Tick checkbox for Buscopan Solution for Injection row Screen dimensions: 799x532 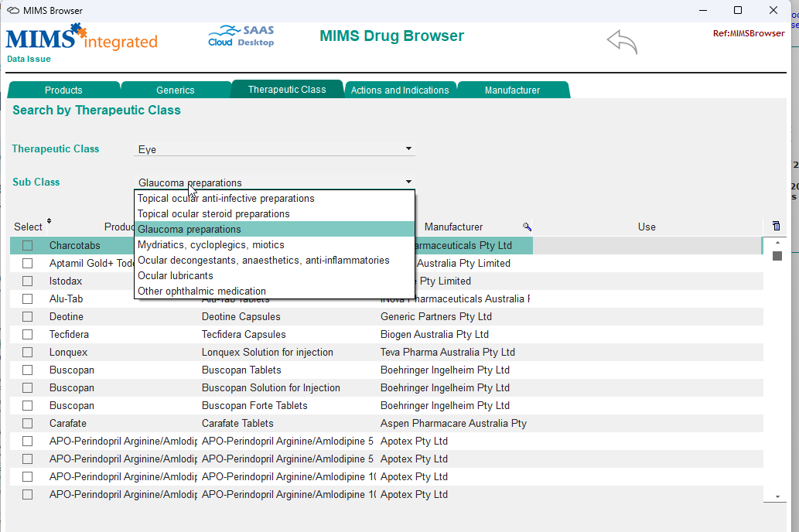[28, 388]
